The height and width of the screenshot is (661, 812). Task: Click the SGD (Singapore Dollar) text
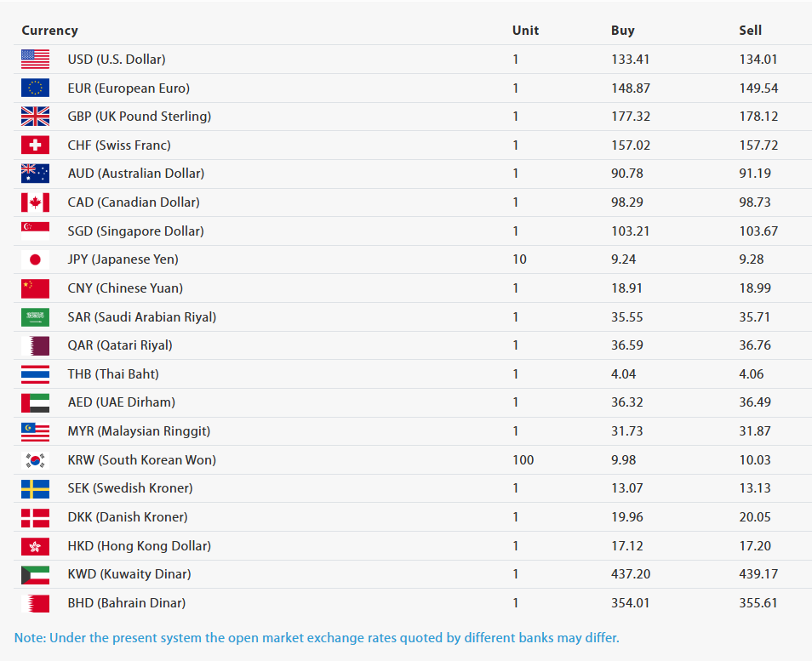(135, 231)
